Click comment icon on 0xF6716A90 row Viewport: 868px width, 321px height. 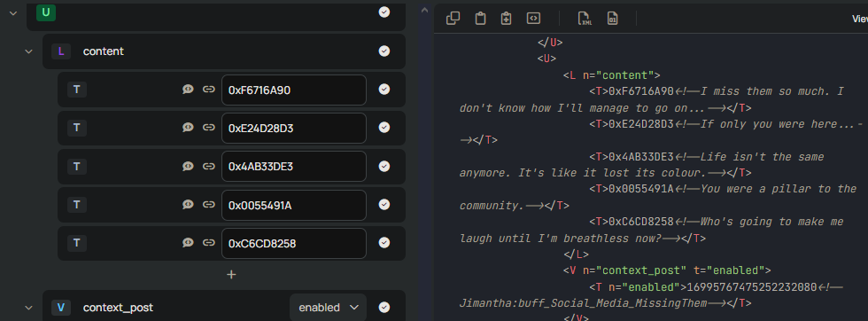tap(188, 90)
